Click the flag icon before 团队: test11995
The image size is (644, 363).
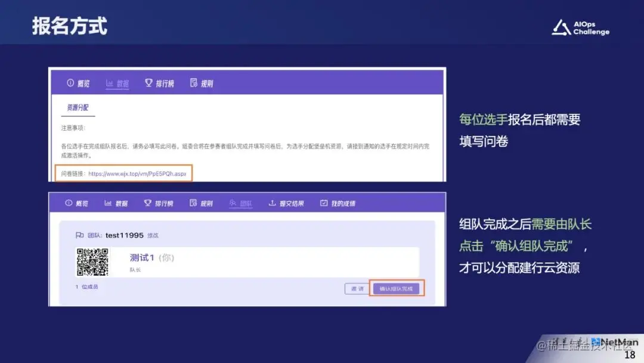point(80,235)
